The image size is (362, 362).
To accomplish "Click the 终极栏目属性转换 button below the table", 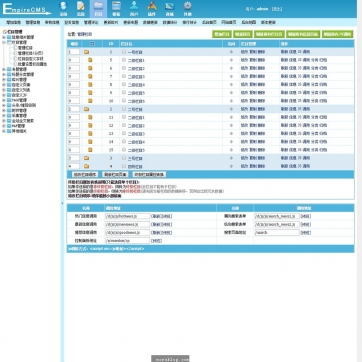I will click(x=149, y=174).
